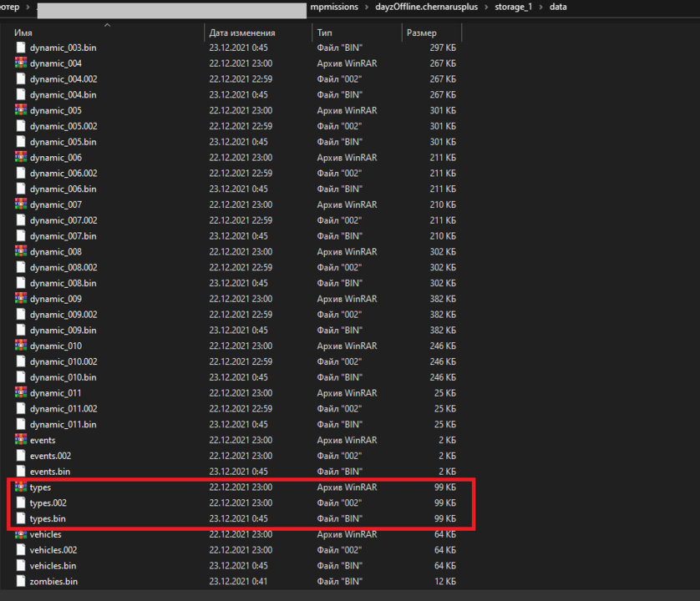Click the WinRAR archive icon for dynamic_007
This screenshot has width=700, height=601.
tap(21, 204)
